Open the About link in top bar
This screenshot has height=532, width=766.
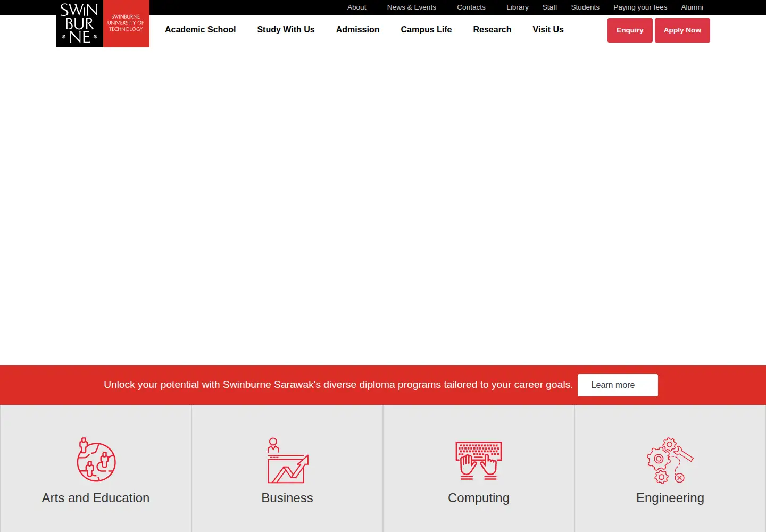[357, 7]
